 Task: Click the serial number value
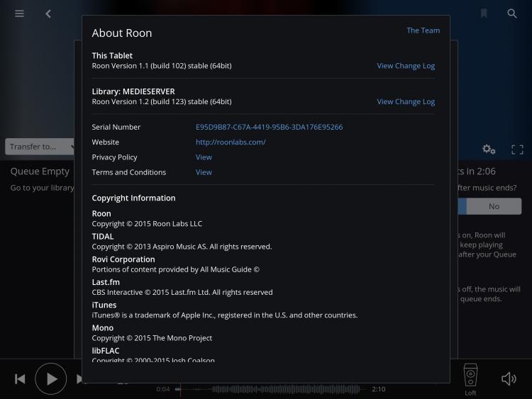(x=269, y=127)
